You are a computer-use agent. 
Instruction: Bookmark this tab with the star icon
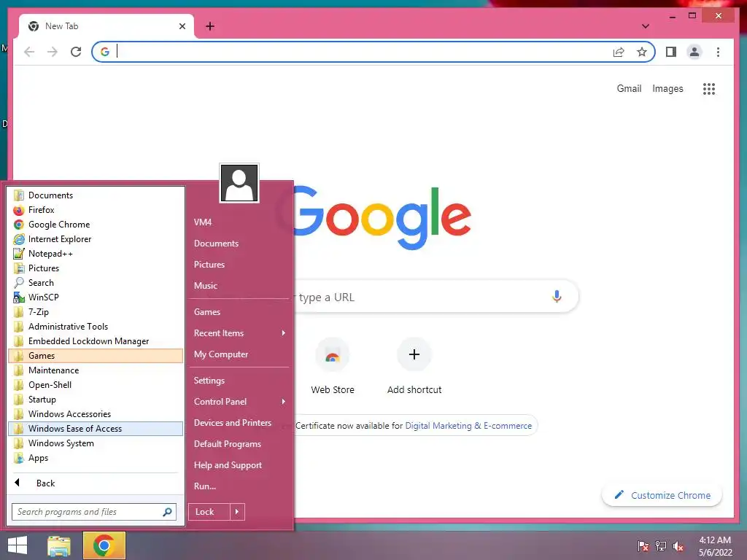[x=642, y=52]
